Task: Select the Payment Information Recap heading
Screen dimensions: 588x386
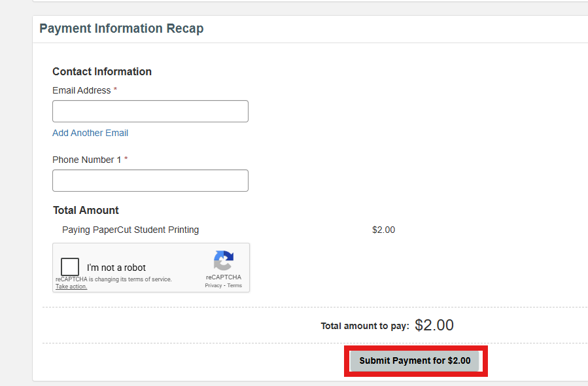Action: click(x=122, y=29)
